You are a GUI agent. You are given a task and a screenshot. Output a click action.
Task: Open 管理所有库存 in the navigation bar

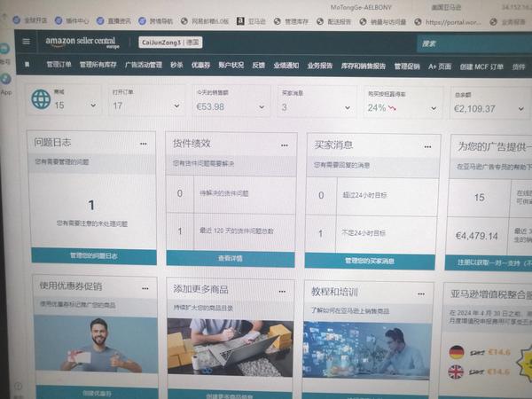(98, 65)
